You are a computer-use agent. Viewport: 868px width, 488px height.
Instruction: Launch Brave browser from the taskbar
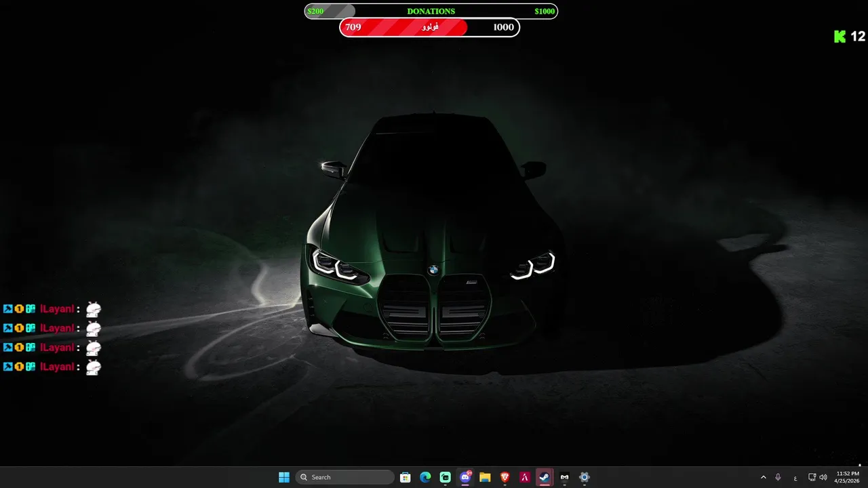(505, 477)
